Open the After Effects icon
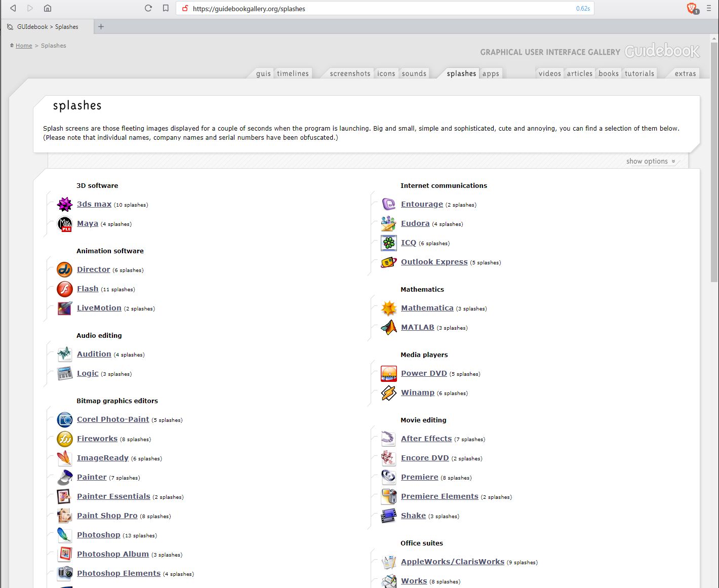The width and height of the screenshot is (719, 588). point(389,439)
